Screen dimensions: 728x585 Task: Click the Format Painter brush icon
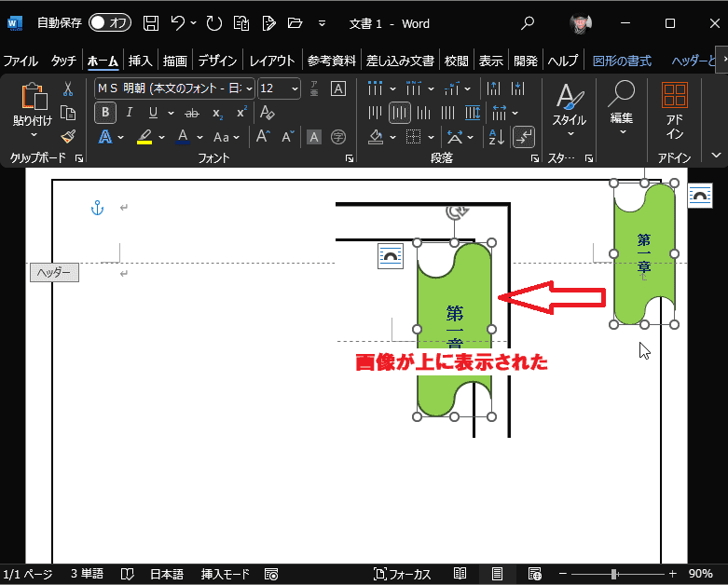(68, 136)
